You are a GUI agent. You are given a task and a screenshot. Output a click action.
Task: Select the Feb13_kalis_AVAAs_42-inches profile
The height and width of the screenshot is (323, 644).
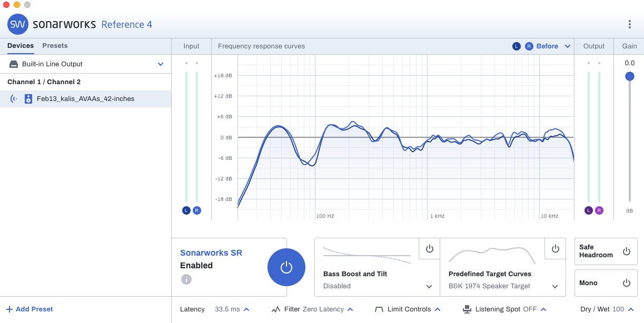85,99
